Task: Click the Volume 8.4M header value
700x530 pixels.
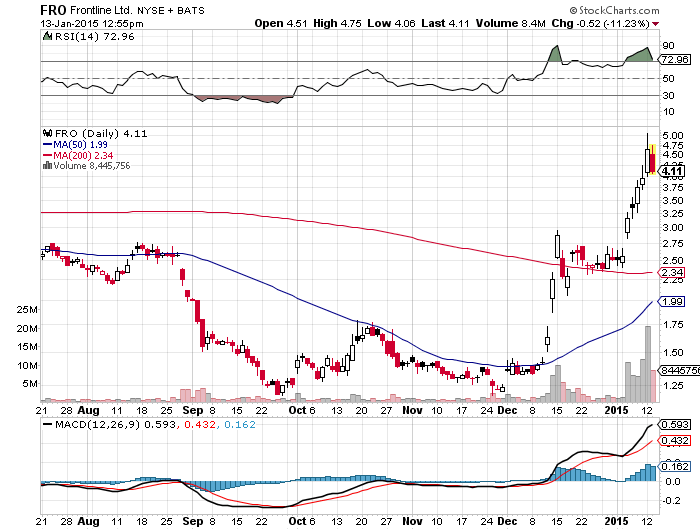Action: [511, 24]
